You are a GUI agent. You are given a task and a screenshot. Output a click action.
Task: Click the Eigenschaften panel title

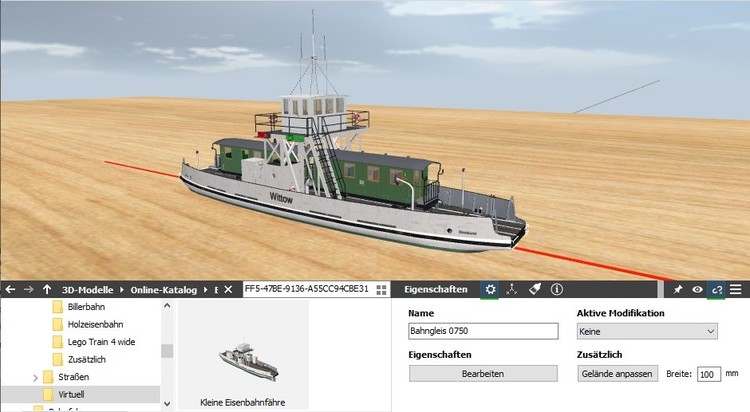(436, 290)
